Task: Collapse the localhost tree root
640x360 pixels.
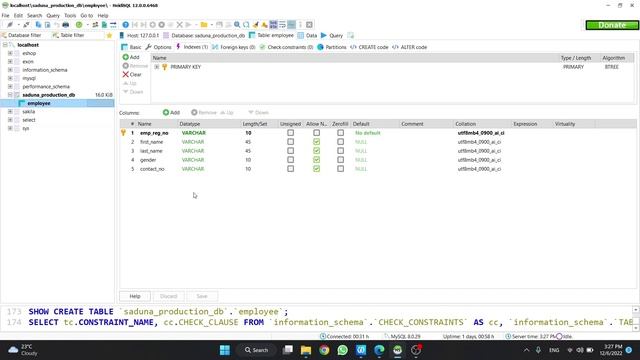Action: (5, 45)
